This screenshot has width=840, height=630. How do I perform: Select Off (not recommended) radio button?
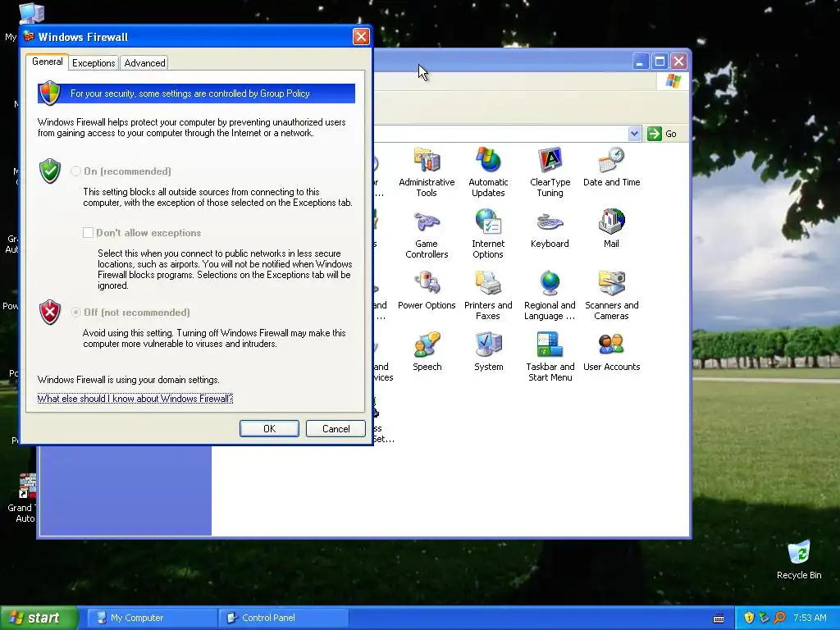(x=75, y=313)
